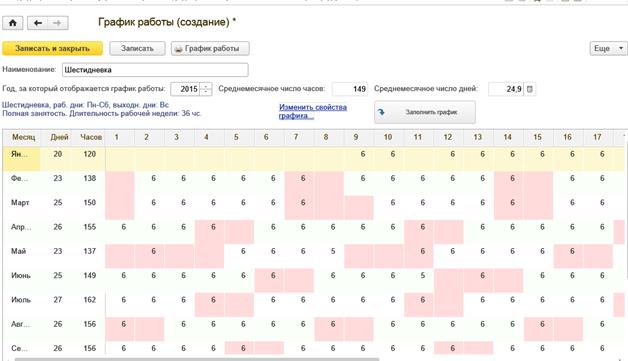The image size is (628, 361).
Task: Click the horizontal scrollbar below the table
Action: (196, 359)
